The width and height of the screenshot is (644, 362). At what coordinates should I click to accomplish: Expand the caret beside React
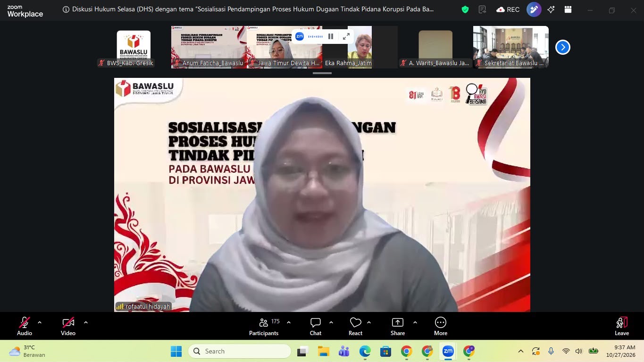(369, 322)
